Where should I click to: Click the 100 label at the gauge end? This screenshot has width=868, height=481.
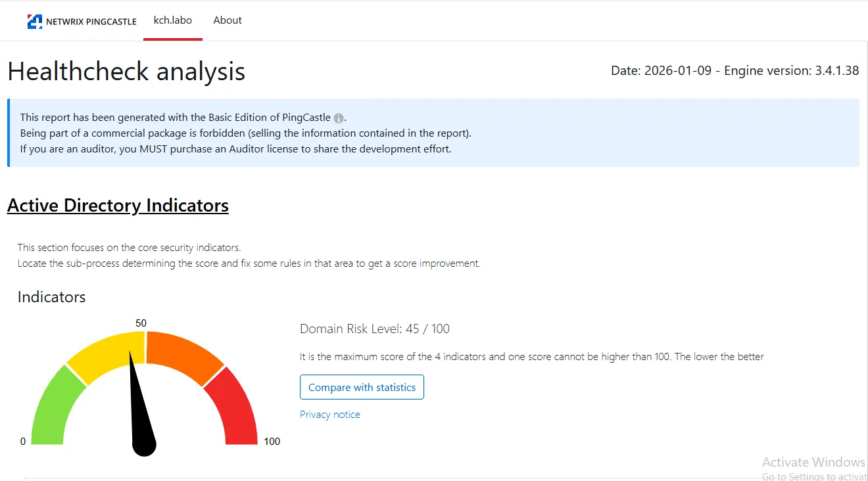click(x=272, y=442)
